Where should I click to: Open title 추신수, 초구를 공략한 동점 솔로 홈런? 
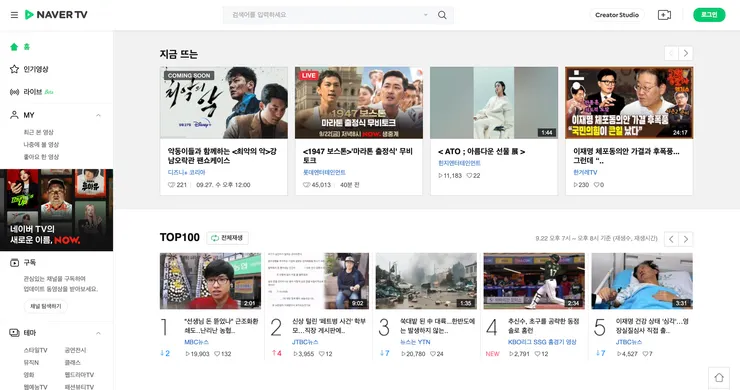point(544,326)
